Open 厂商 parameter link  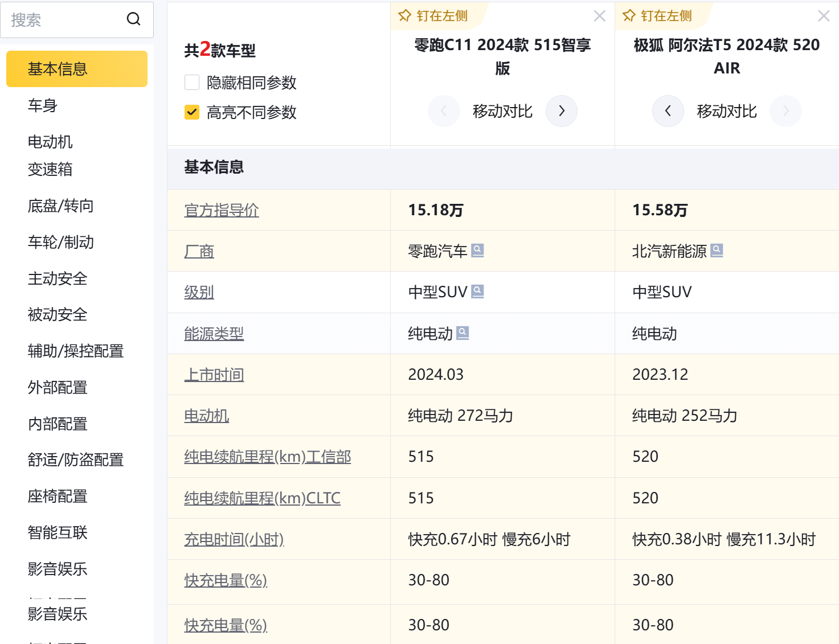pos(199,251)
